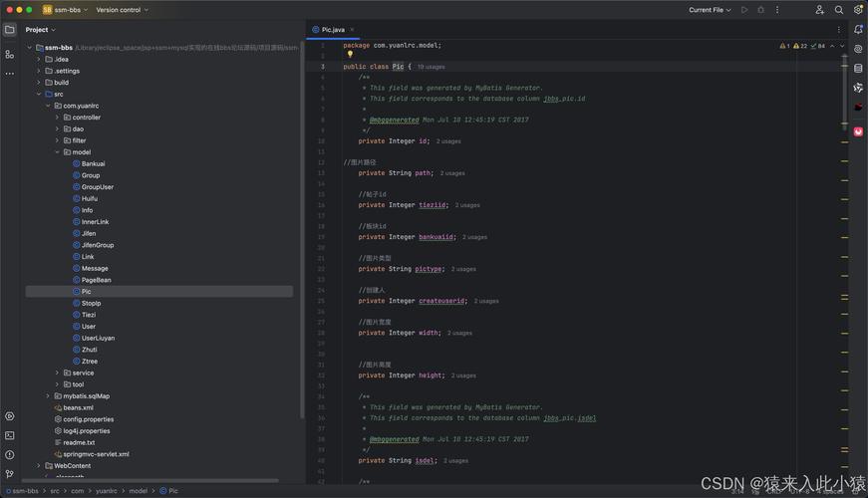This screenshot has height=498, width=868.
Task: Expand the dao package
Action: (x=57, y=128)
